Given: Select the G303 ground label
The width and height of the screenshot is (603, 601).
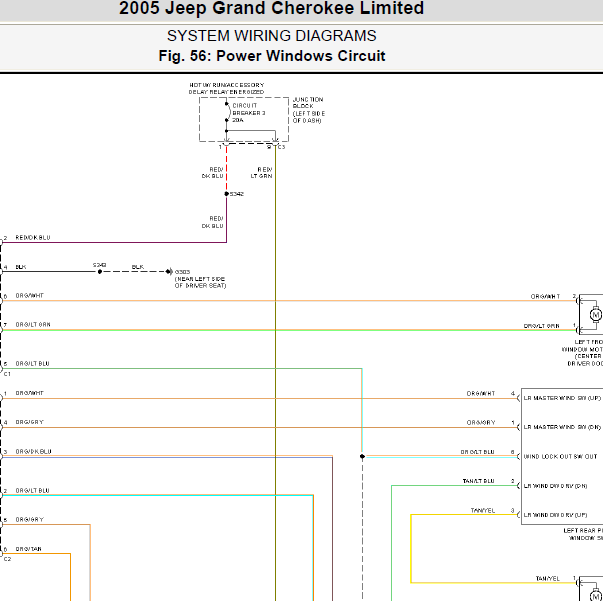Looking at the screenshot, I should click(182, 272).
